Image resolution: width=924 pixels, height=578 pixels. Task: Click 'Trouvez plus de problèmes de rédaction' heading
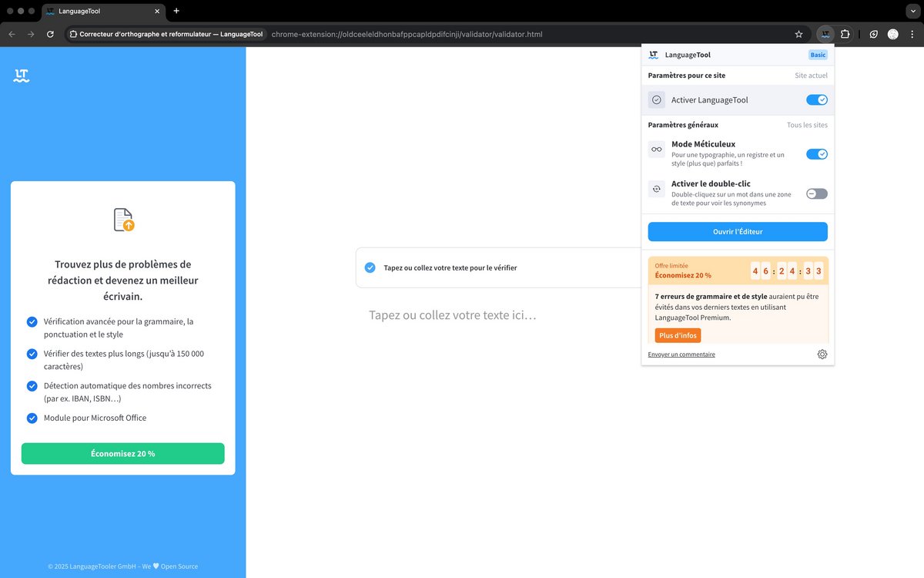tap(123, 280)
